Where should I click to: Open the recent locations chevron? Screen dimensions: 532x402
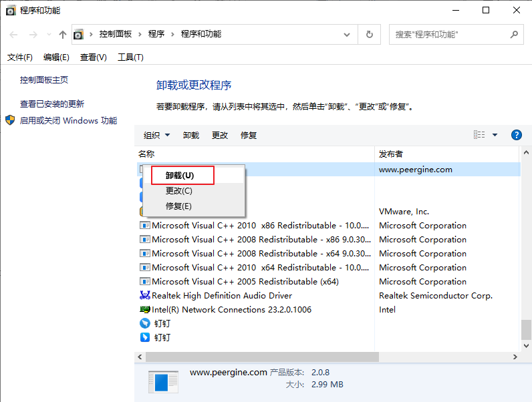click(49, 34)
